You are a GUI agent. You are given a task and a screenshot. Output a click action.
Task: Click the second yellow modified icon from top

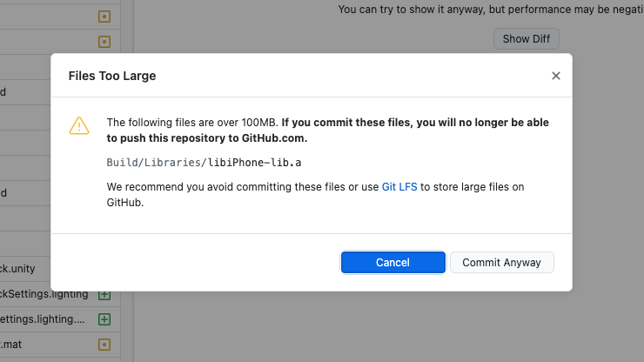(x=104, y=41)
